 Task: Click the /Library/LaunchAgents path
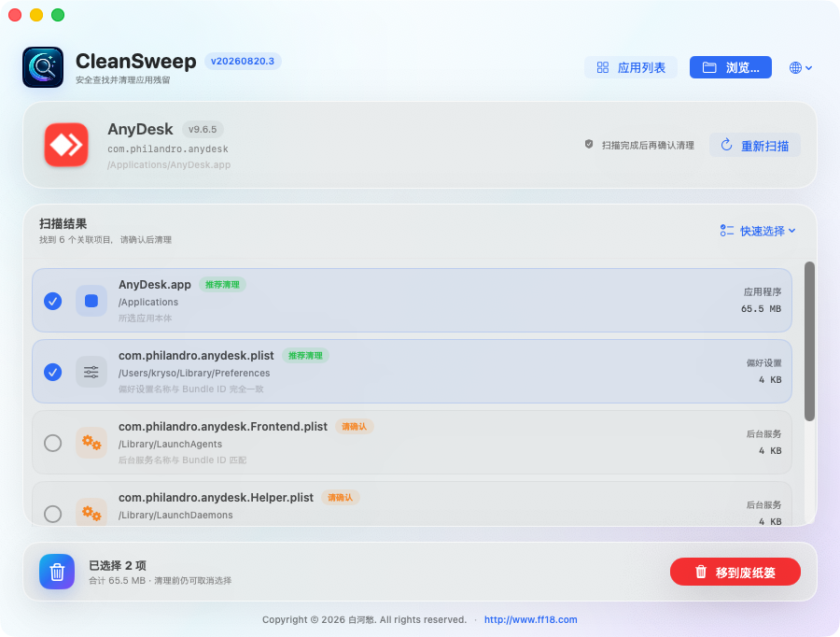tap(170, 444)
